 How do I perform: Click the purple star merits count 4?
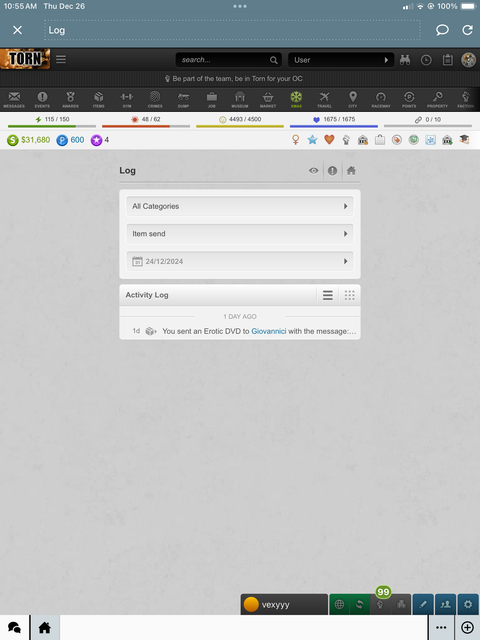[100, 140]
